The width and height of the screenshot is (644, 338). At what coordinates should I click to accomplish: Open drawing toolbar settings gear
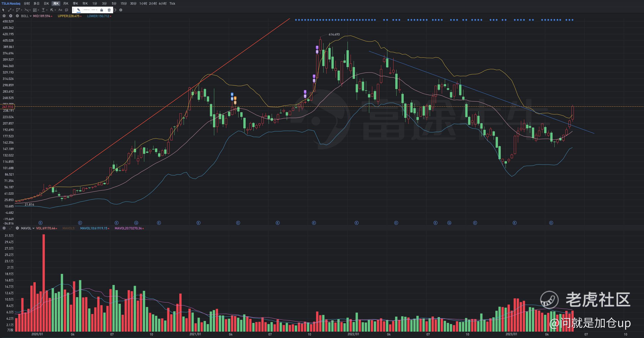(121, 10)
